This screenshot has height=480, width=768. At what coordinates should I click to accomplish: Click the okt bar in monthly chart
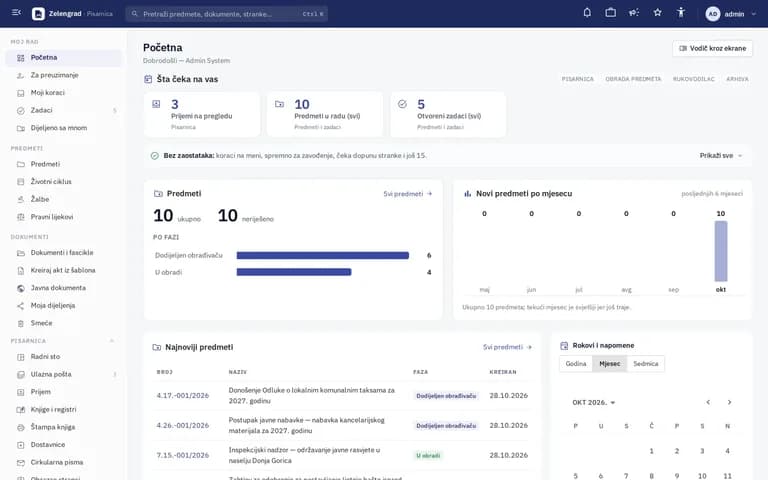tap(720, 251)
